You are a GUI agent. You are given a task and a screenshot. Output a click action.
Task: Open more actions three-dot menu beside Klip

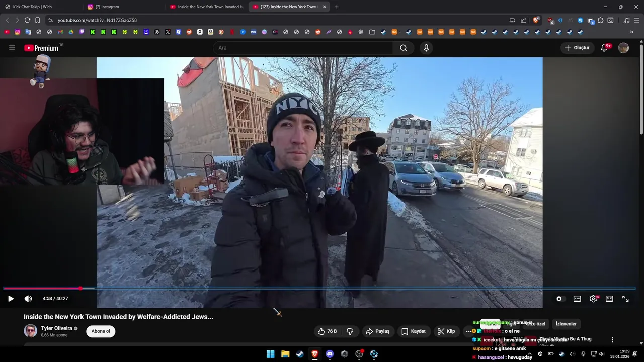tap(468, 331)
